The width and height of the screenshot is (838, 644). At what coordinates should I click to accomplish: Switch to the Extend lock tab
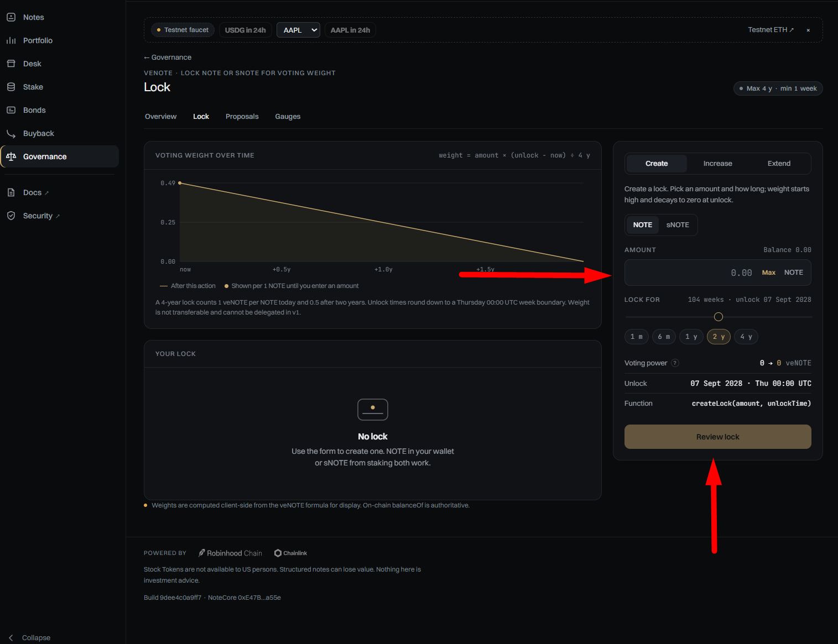click(779, 164)
